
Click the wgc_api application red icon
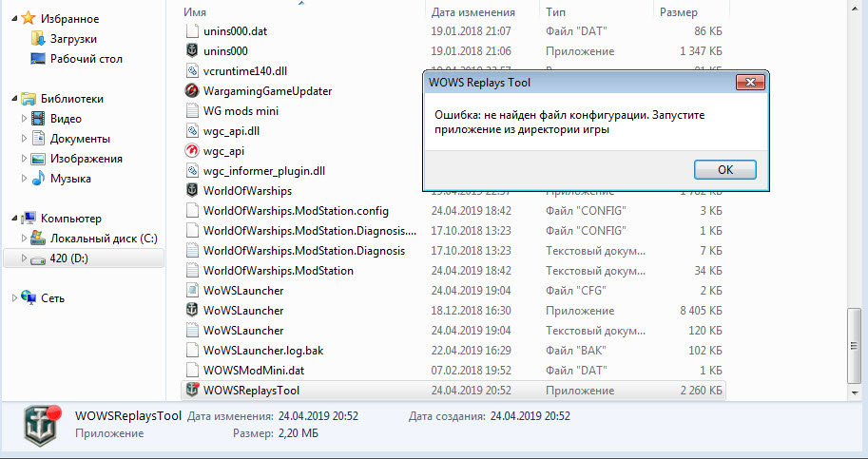point(192,151)
